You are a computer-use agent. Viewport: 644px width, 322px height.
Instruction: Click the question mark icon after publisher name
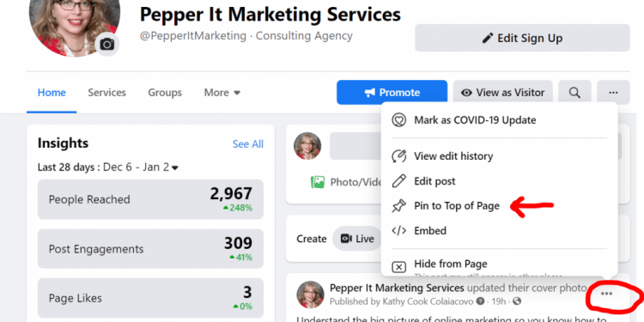point(480,301)
